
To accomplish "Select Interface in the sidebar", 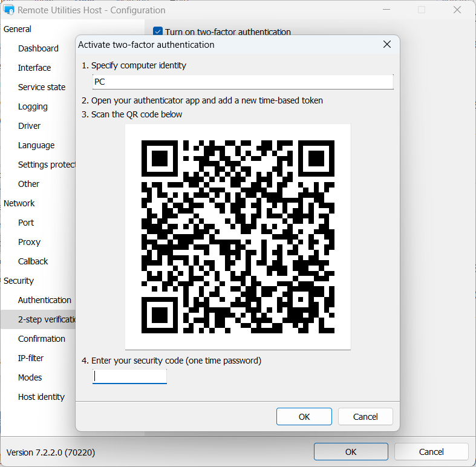I will point(34,68).
